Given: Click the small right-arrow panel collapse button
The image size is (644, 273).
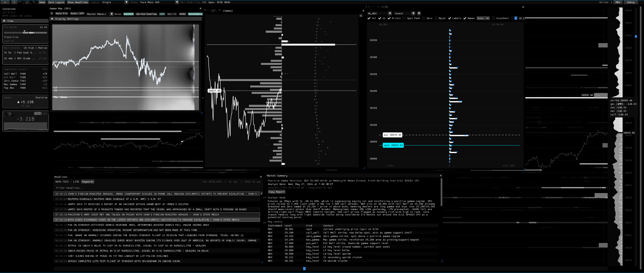Looking at the screenshot, I should coord(361,16).
